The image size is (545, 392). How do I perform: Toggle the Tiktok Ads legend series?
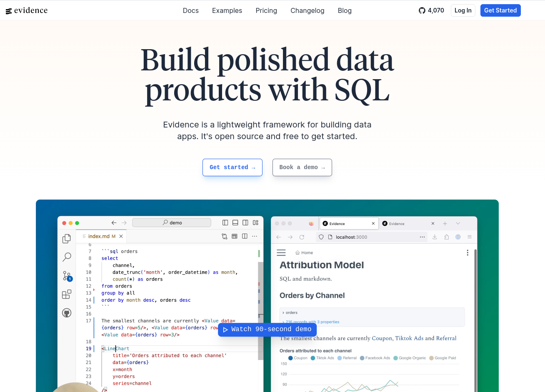(322, 358)
